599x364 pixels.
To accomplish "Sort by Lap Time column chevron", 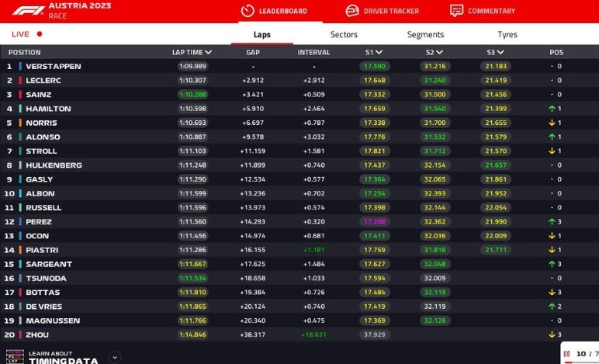I will click(209, 53).
